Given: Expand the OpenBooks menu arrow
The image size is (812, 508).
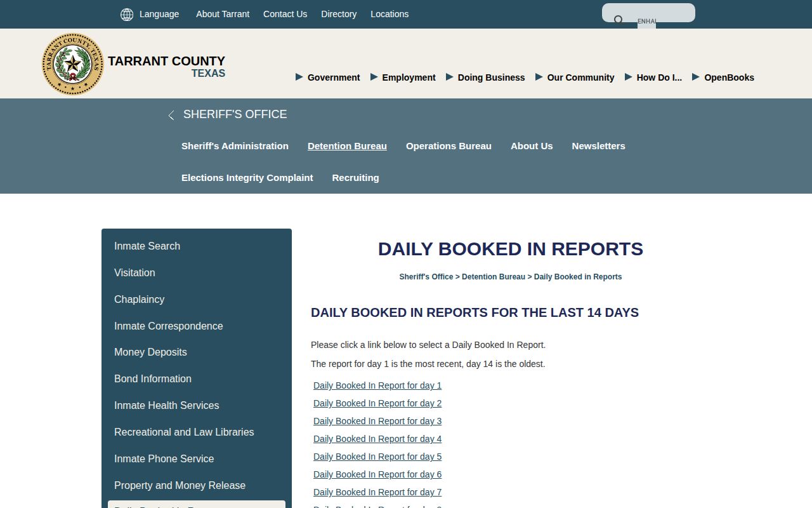Looking at the screenshot, I should click(695, 77).
